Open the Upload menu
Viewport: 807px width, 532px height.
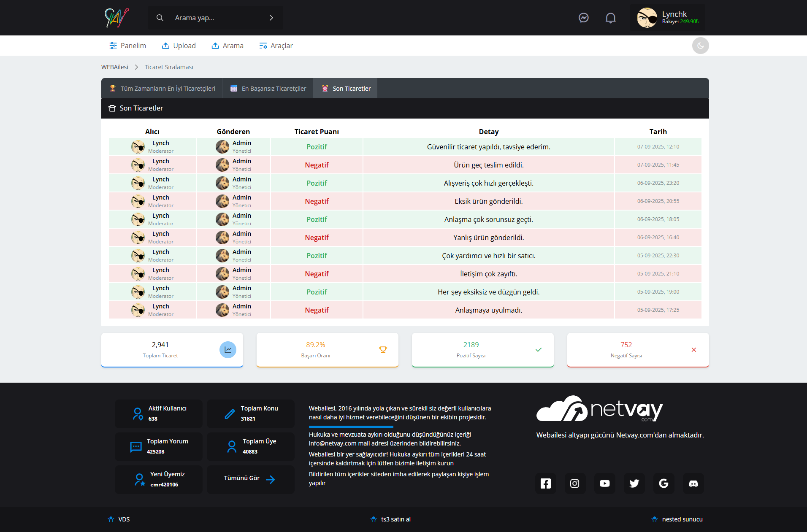click(x=179, y=46)
